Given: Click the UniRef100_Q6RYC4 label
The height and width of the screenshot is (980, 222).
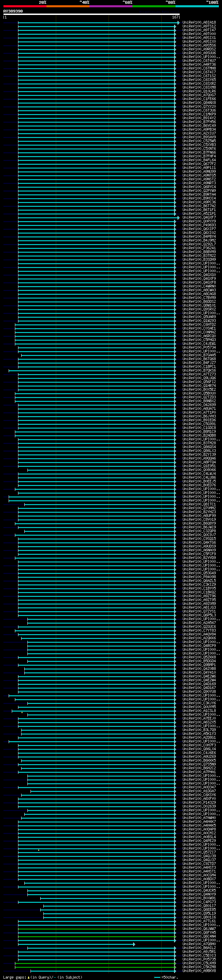Looking at the screenshot, I should [x=199, y=187].
